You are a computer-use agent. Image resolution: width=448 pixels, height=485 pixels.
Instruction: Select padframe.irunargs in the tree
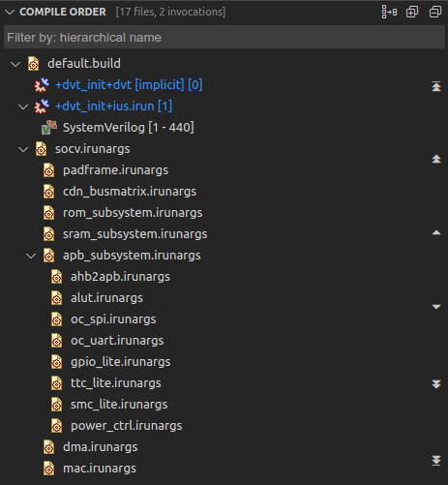click(115, 170)
